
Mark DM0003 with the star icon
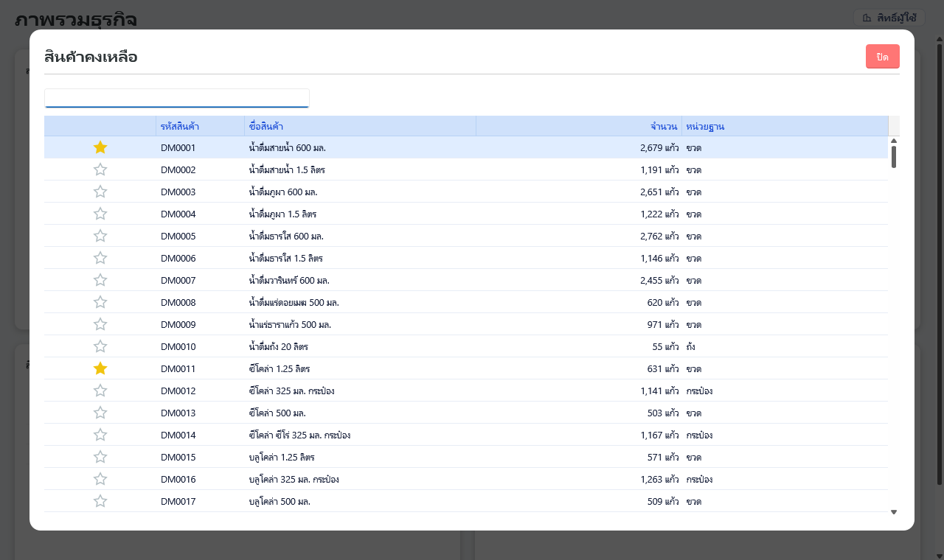click(100, 192)
